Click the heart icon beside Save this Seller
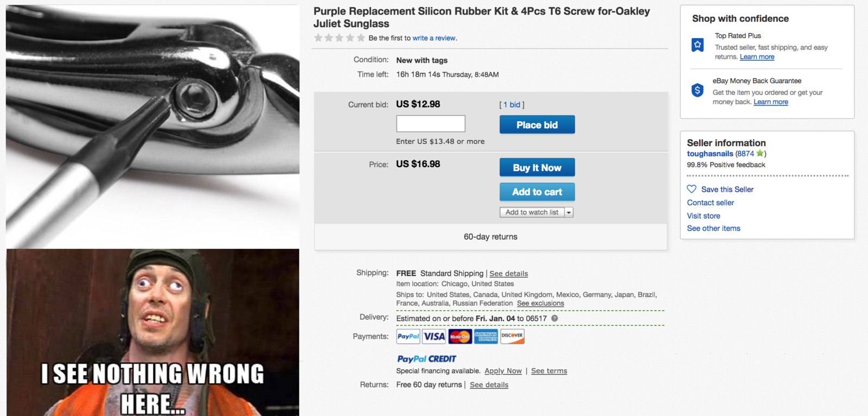The image size is (868, 416). (x=692, y=189)
